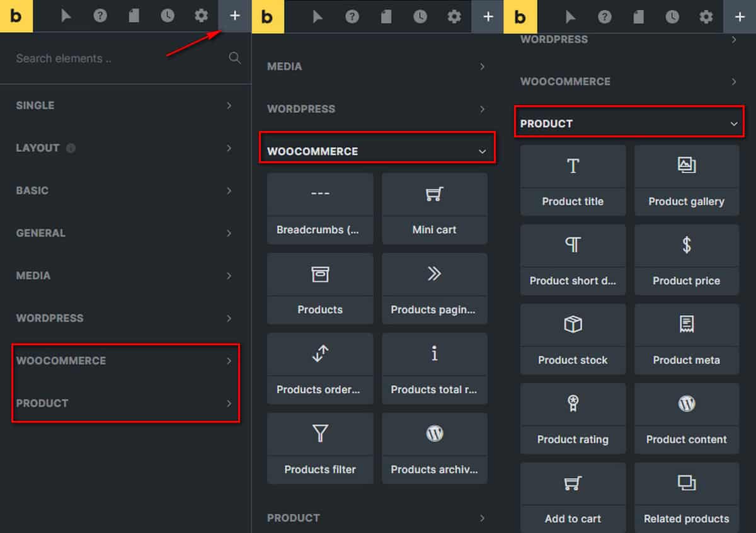756x533 pixels.
Task: Insert the Products pagination element
Action: point(434,288)
